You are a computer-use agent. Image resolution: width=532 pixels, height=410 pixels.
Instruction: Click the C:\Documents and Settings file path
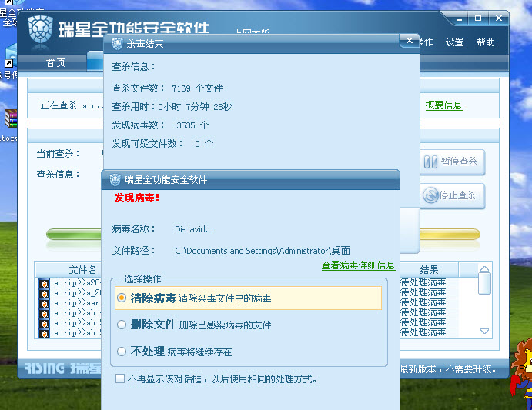[263, 251]
